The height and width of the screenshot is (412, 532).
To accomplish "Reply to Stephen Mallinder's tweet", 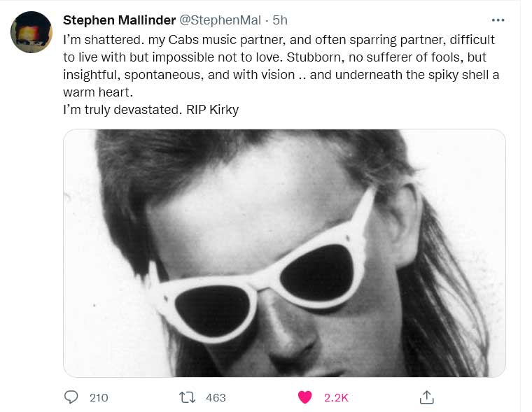I will 71,397.
